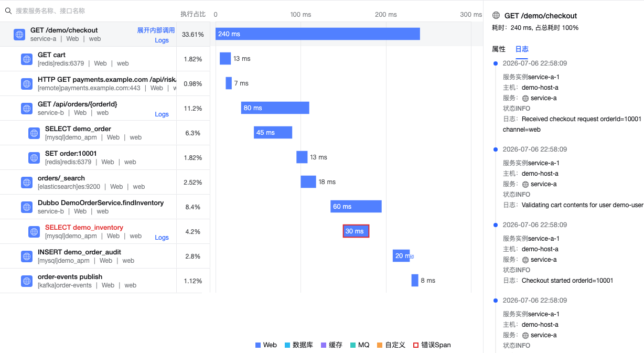Click the 'Validating cart contents' log message
Screen dimensions: 644x353
[583, 205]
